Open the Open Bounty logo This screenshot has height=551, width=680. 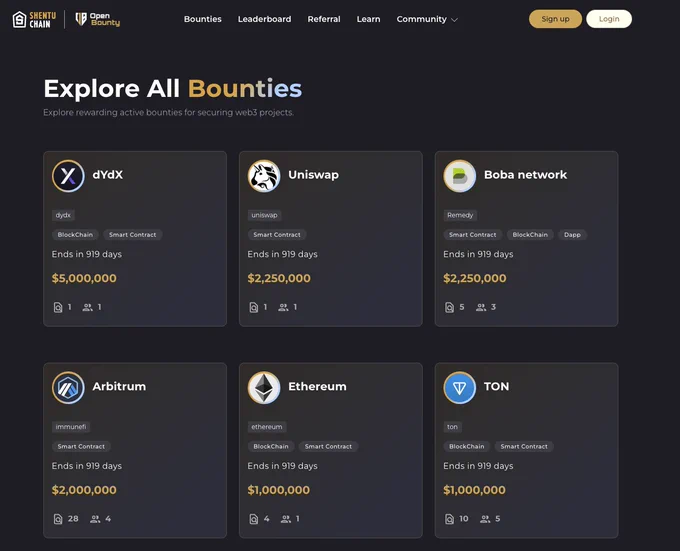[x=98, y=20]
